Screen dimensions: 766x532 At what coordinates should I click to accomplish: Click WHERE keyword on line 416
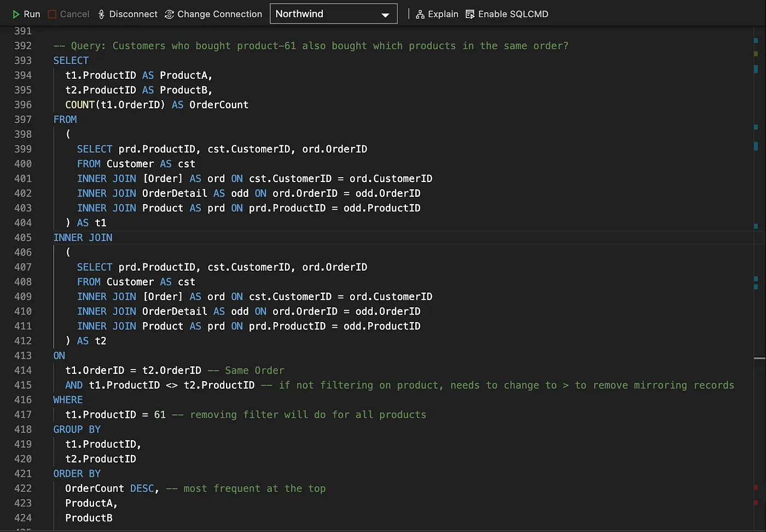click(68, 400)
